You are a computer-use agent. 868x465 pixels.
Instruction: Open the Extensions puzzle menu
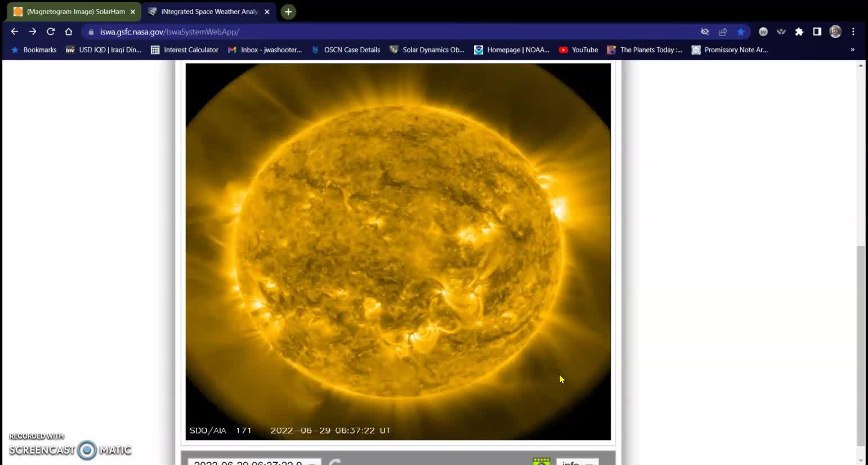(x=799, y=32)
